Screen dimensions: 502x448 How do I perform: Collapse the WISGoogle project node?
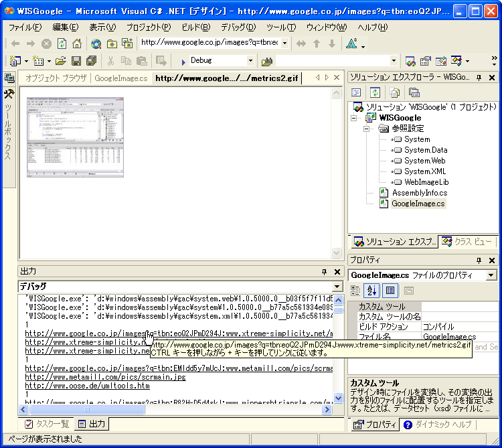coord(353,118)
